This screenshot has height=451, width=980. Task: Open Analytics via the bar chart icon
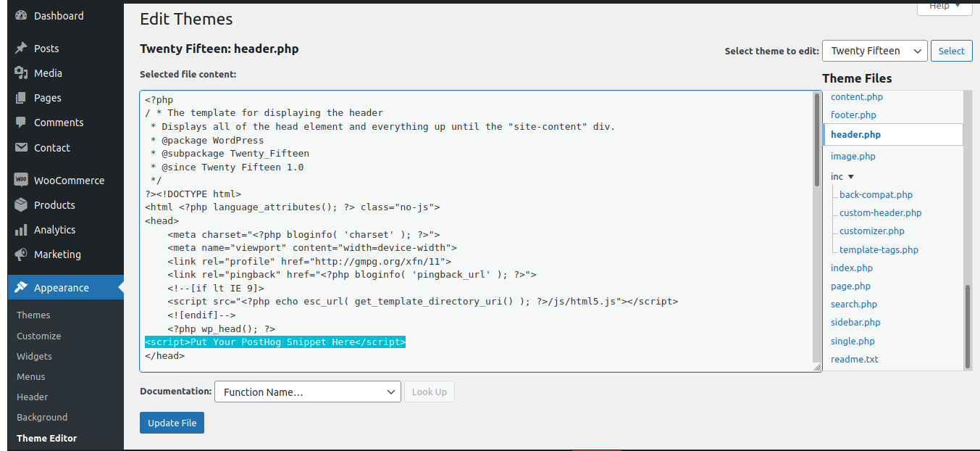20,229
